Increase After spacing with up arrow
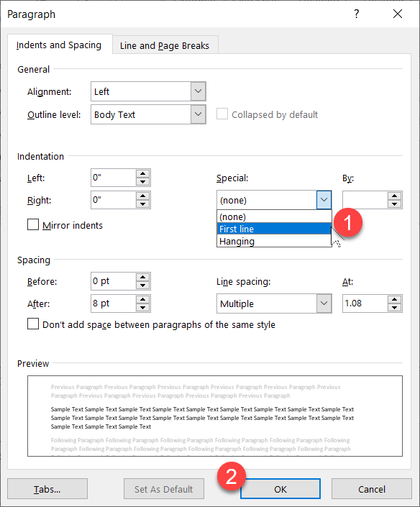 tap(142, 299)
